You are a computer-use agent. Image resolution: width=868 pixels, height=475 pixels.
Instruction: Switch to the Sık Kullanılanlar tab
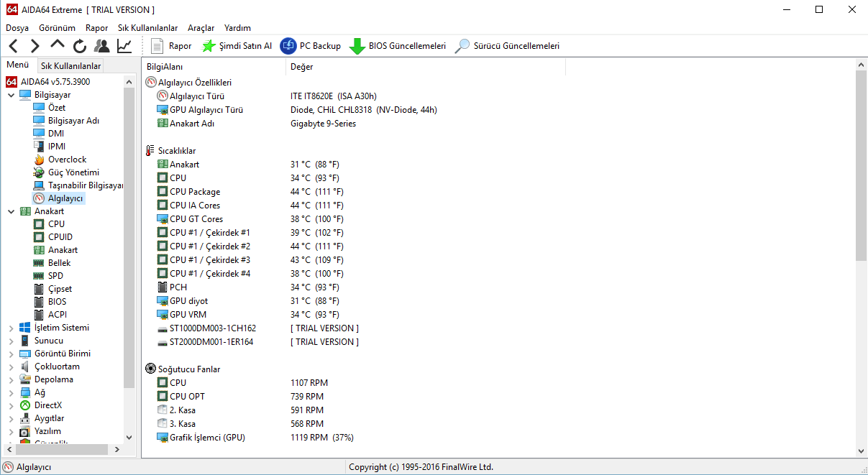70,66
